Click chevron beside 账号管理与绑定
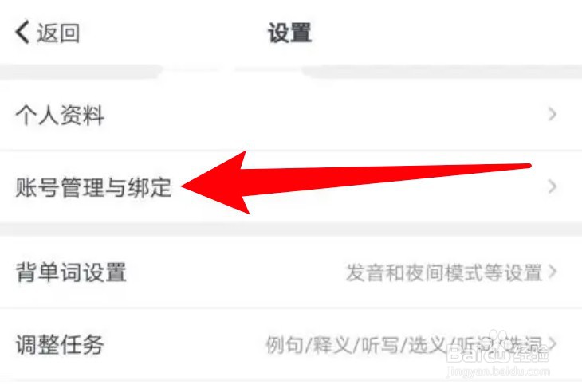 553,186
